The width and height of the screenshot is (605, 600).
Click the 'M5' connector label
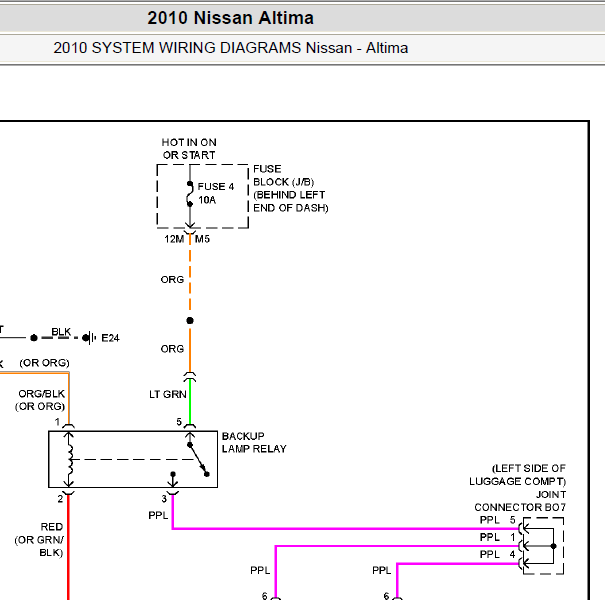pos(202,239)
